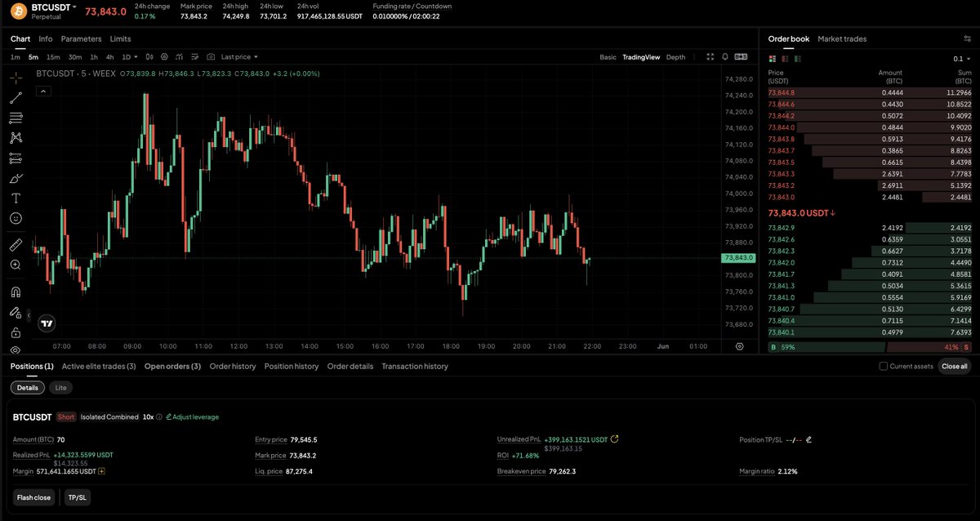Screen dimensions: 980x521
Task: Select the ruler measure tool
Action: point(16,244)
